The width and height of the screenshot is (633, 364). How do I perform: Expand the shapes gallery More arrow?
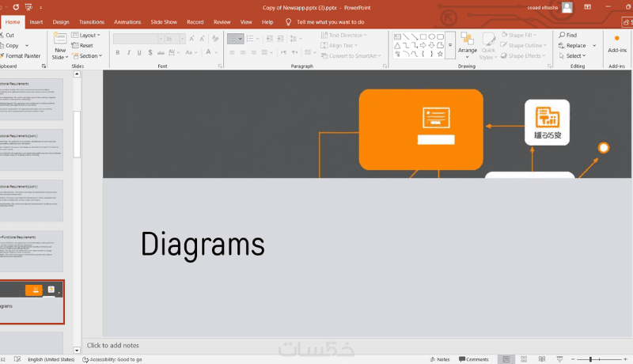tap(450, 45)
